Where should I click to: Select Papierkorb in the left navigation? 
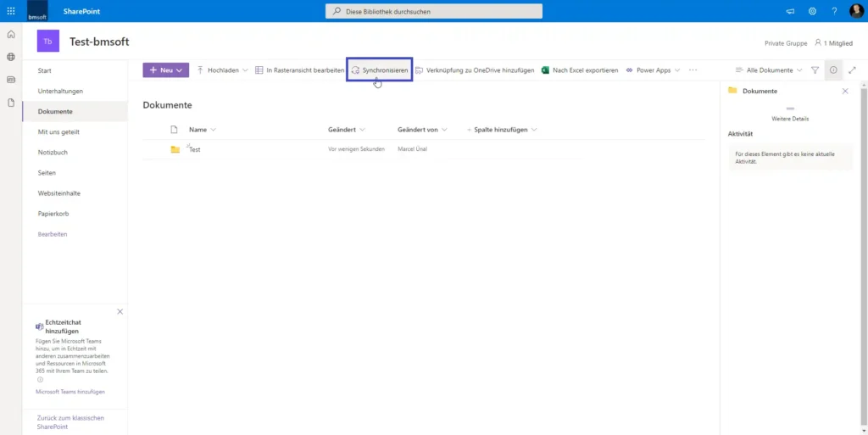click(53, 214)
